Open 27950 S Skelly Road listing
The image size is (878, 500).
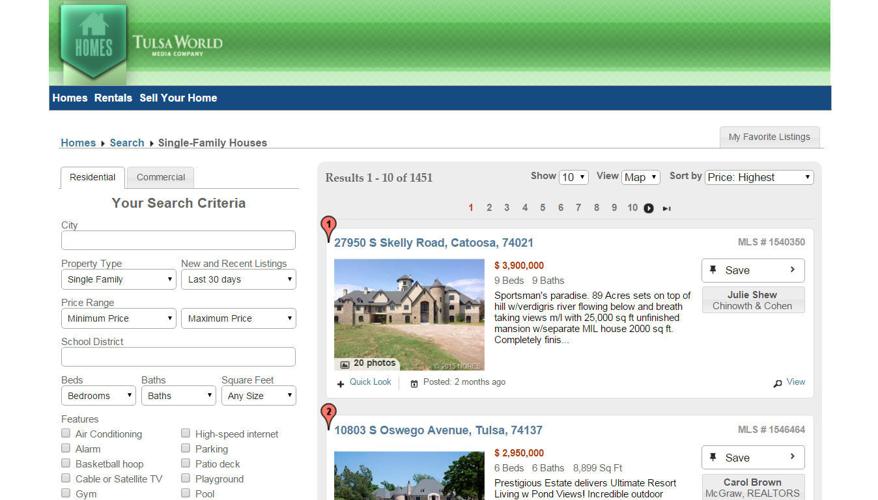point(433,243)
